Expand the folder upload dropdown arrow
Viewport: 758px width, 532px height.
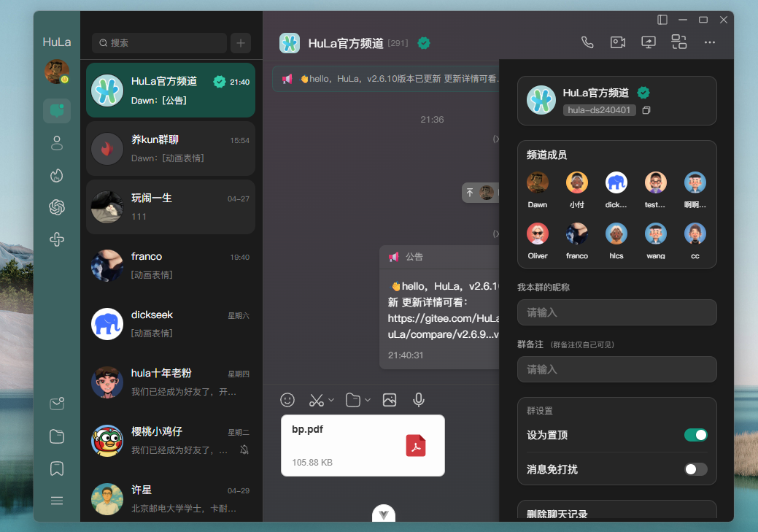tap(369, 400)
